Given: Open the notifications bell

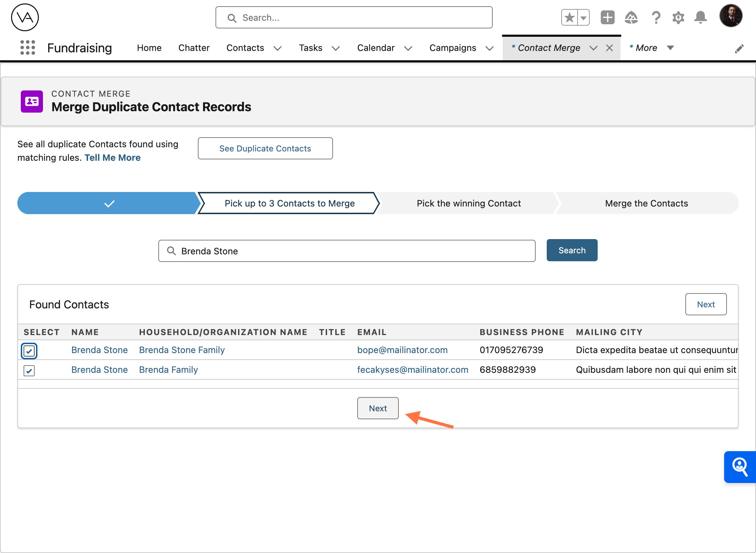Looking at the screenshot, I should (x=701, y=17).
